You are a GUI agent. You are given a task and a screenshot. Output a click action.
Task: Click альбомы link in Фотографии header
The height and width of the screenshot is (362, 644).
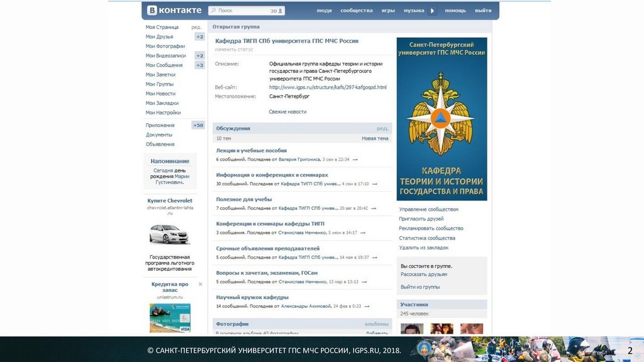(376, 324)
